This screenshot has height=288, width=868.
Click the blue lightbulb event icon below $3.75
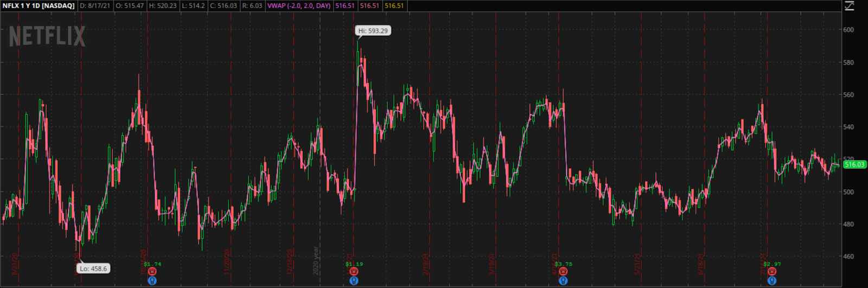tap(563, 281)
